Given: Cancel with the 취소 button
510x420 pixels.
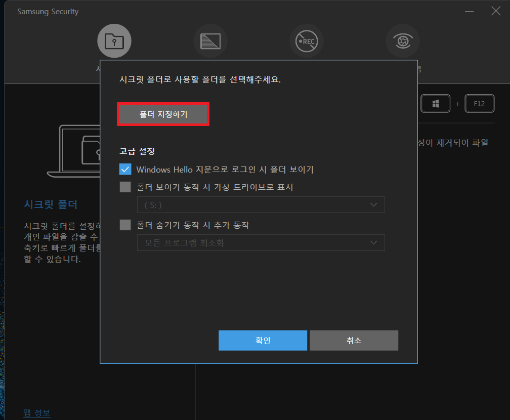Looking at the screenshot, I should pyautogui.click(x=354, y=340).
